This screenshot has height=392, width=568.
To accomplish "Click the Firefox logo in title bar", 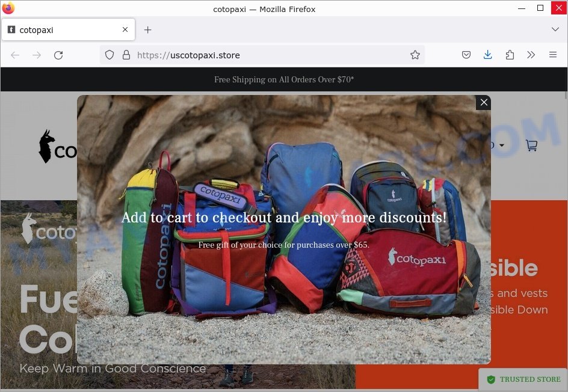I will pyautogui.click(x=8, y=8).
